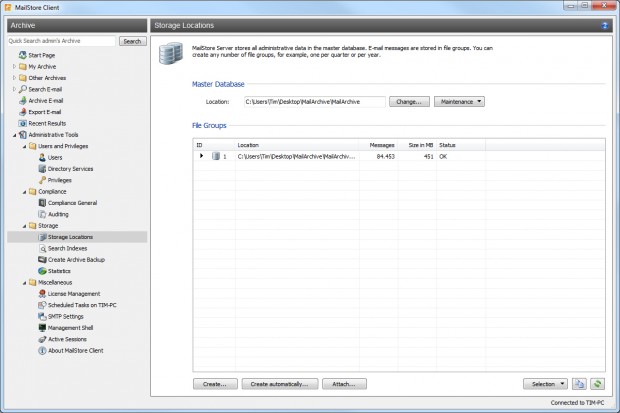Image resolution: width=620 pixels, height=413 pixels.
Task: Click the file group location path cell
Action: [297, 156]
